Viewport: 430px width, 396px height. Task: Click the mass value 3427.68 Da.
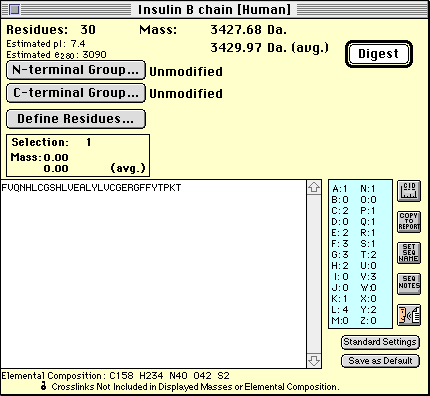pyautogui.click(x=248, y=30)
